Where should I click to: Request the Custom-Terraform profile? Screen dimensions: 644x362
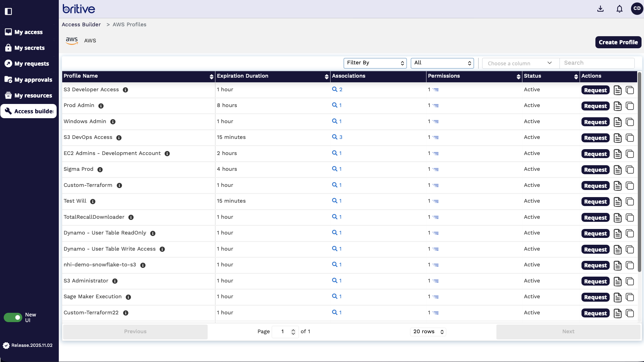click(x=595, y=186)
